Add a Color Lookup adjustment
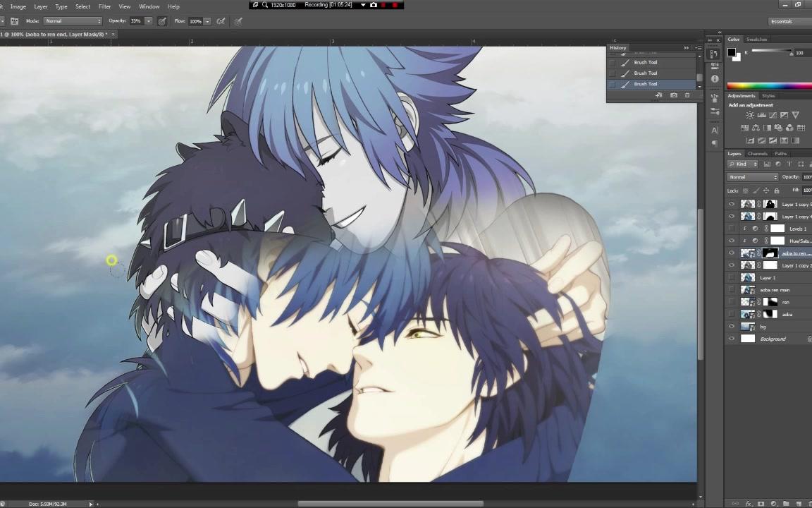This screenshot has height=508, width=812. (801, 128)
